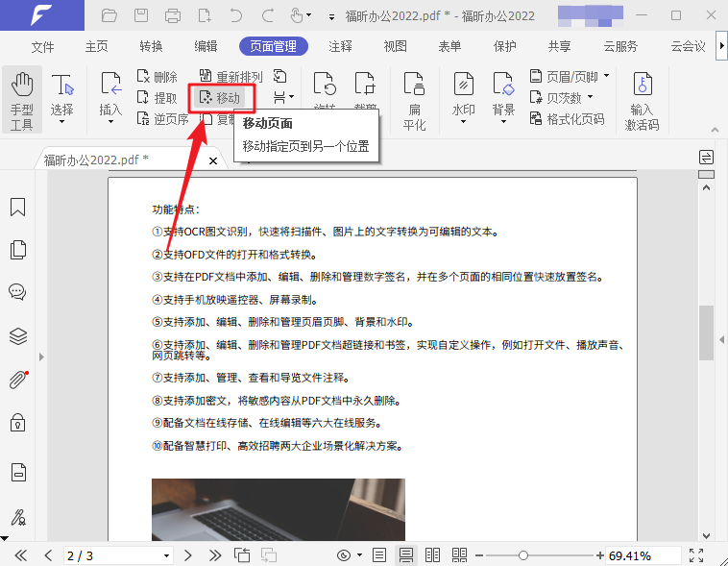728x566 pixels.
Task: Click 输入激活码 to enter activation code
Action: click(x=643, y=100)
